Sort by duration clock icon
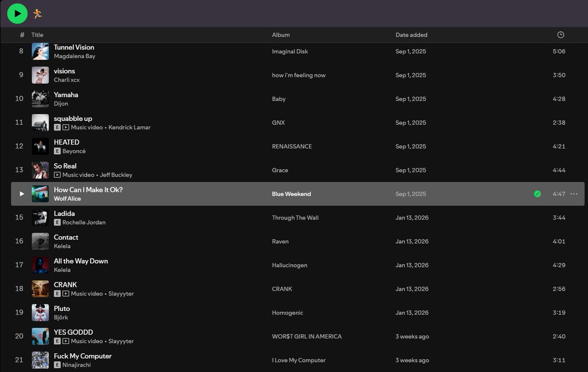588x372 pixels. click(x=561, y=35)
